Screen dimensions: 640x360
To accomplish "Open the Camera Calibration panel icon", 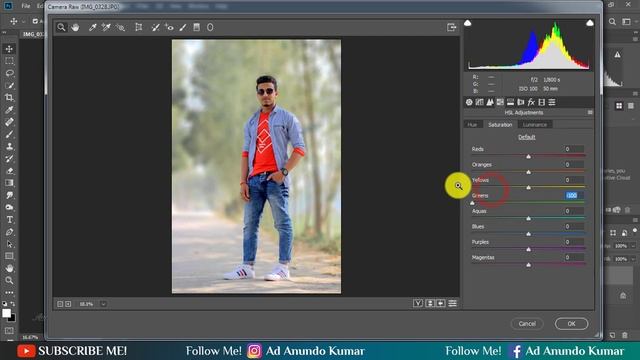I will 542,102.
